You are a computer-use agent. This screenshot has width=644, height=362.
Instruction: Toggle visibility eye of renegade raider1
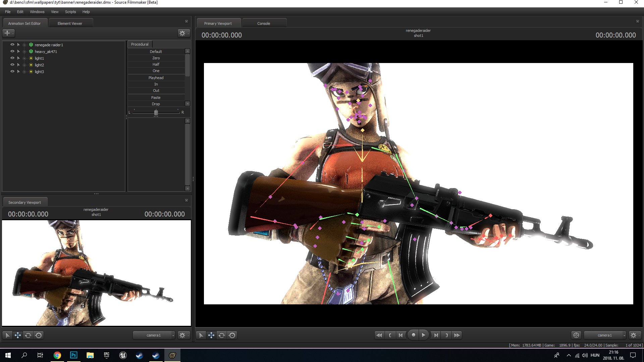12,45
